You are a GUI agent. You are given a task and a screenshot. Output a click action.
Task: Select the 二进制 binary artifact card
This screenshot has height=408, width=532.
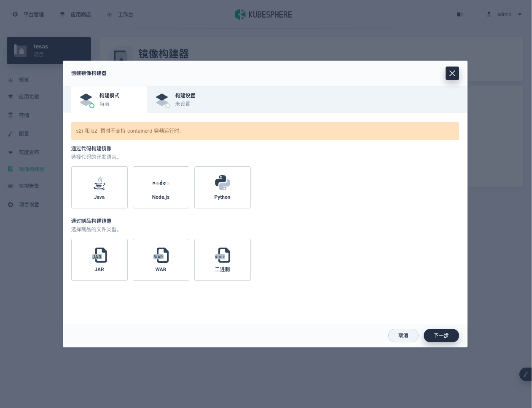223,260
